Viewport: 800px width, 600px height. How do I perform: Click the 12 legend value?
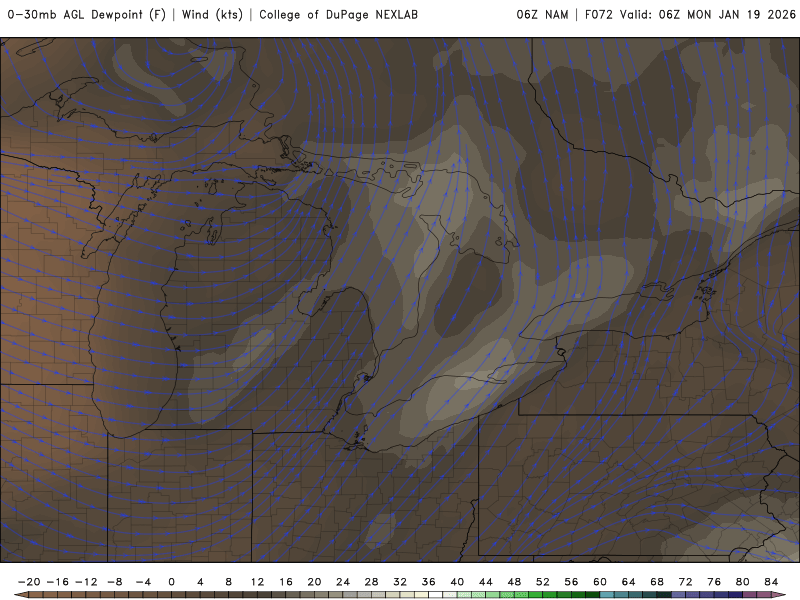point(257,582)
